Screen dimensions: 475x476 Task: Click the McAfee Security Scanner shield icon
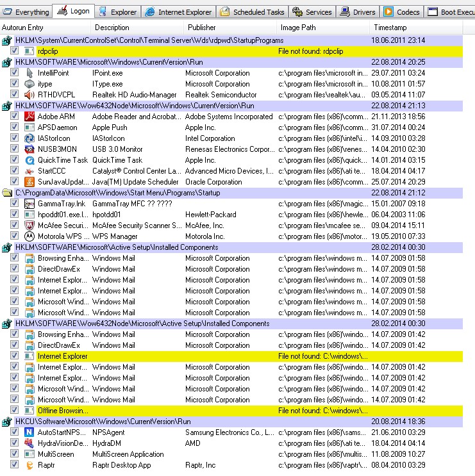(x=29, y=226)
